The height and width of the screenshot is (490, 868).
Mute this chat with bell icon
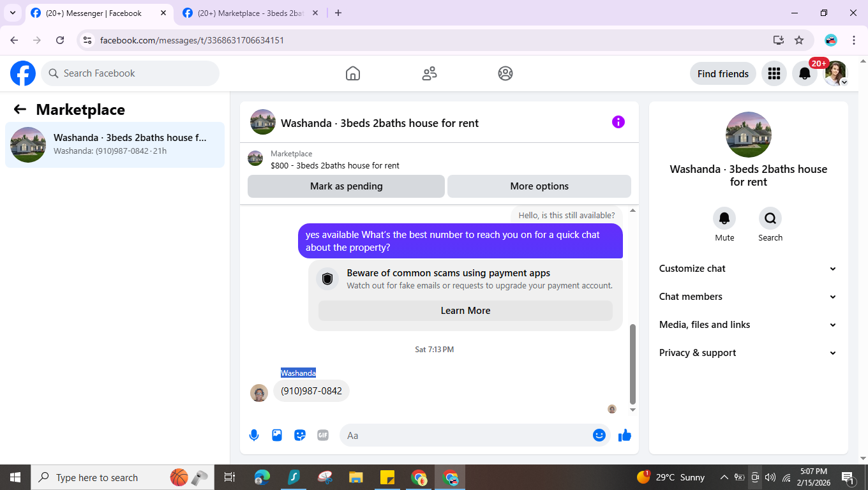coord(724,218)
